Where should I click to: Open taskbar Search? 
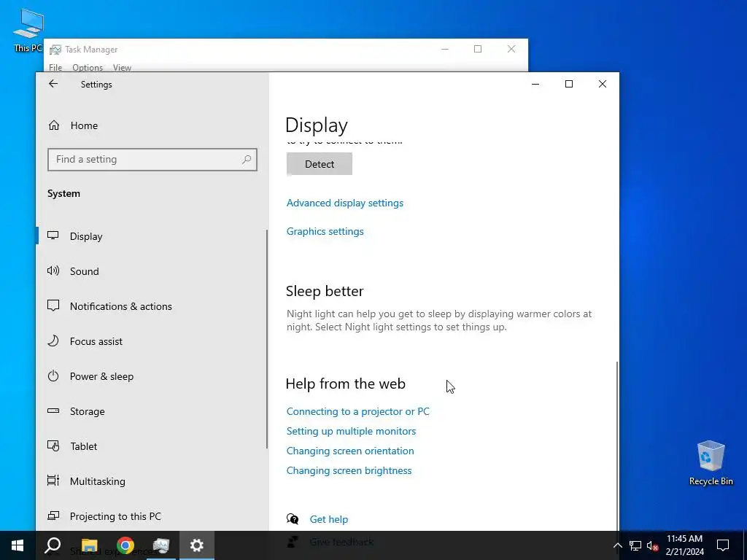coord(53,545)
